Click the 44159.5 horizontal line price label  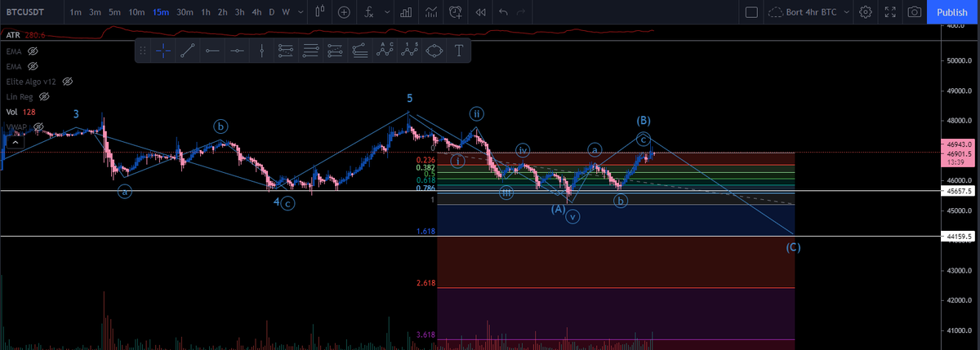point(956,237)
